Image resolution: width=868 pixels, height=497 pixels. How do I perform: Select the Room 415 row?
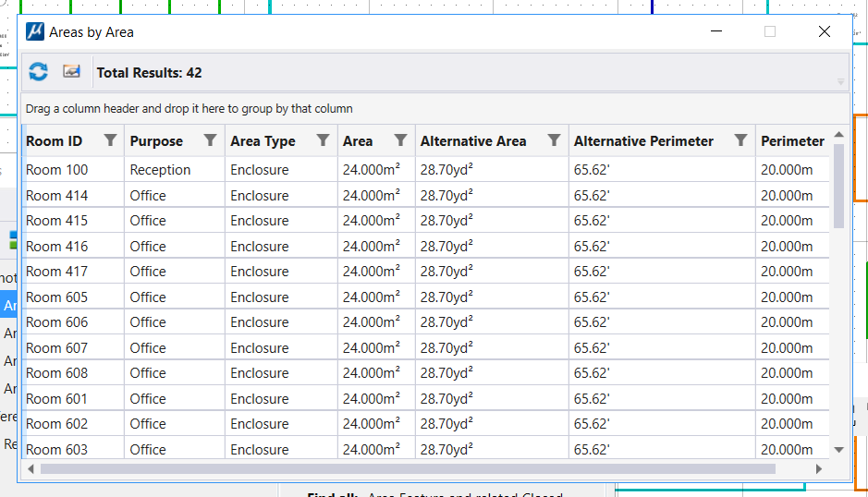(x=426, y=221)
